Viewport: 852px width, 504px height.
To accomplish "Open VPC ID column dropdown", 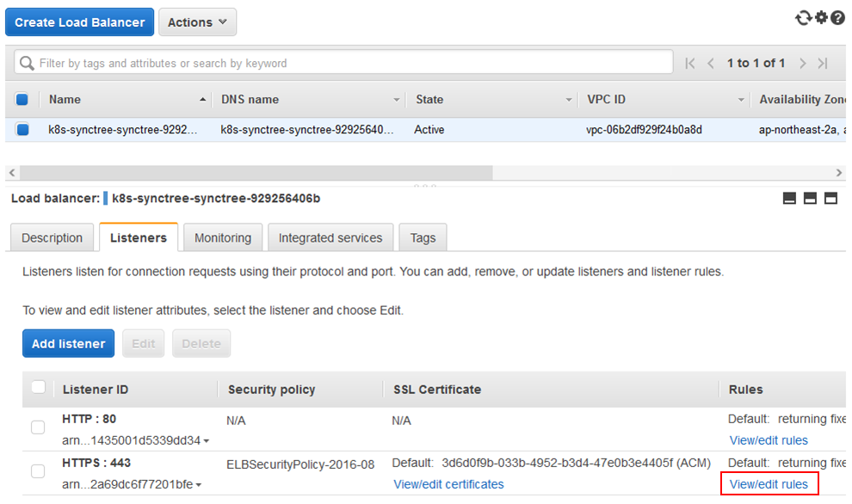I will (x=741, y=100).
